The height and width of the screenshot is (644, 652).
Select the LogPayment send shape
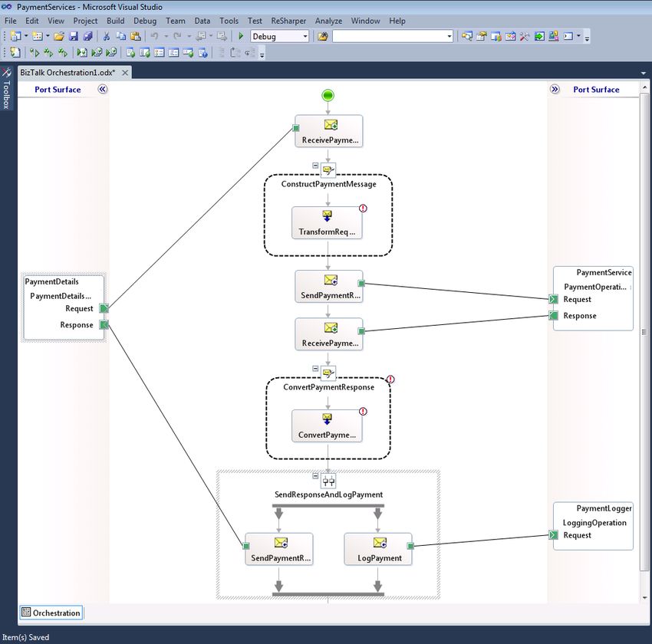click(378, 549)
